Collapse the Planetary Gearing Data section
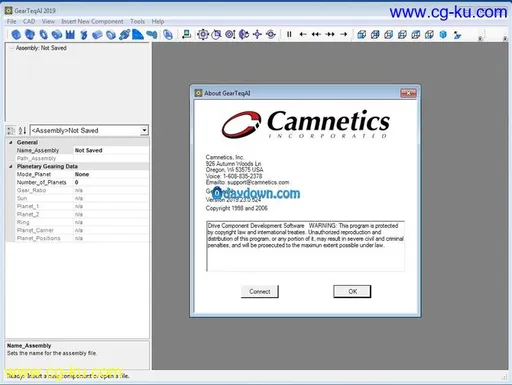The width and height of the screenshot is (512, 385). click(x=11, y=166)
